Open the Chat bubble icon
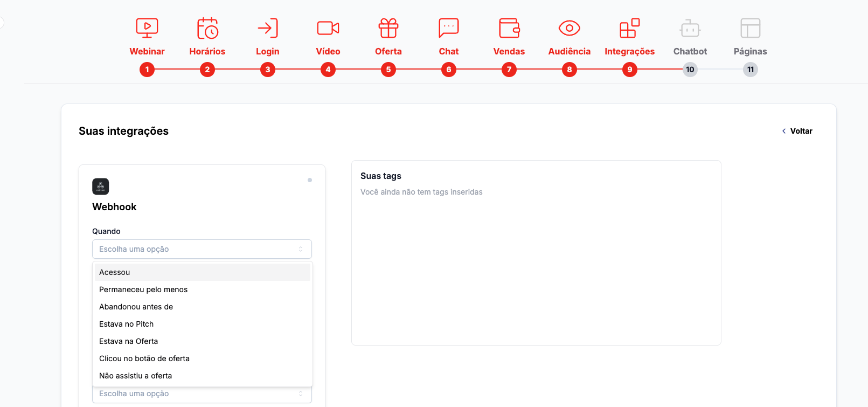The height and width of the screenshot is (407, 868). click(449, 28)
